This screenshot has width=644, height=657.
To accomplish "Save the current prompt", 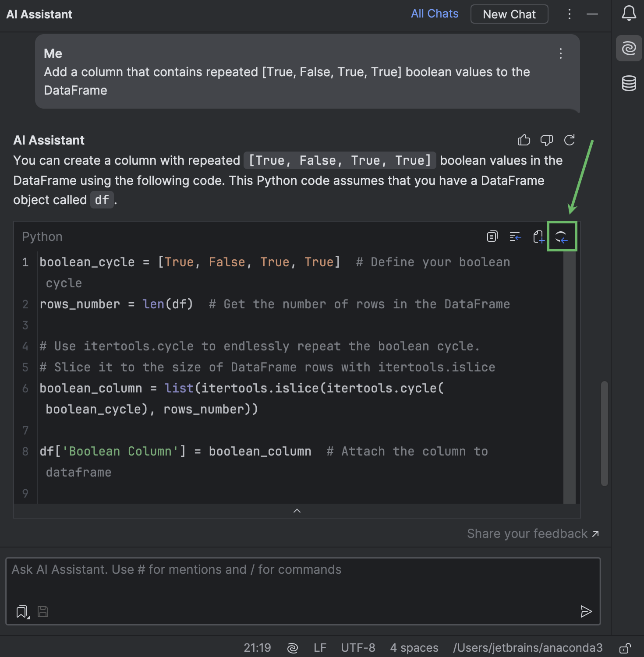I will click(42, 611).
